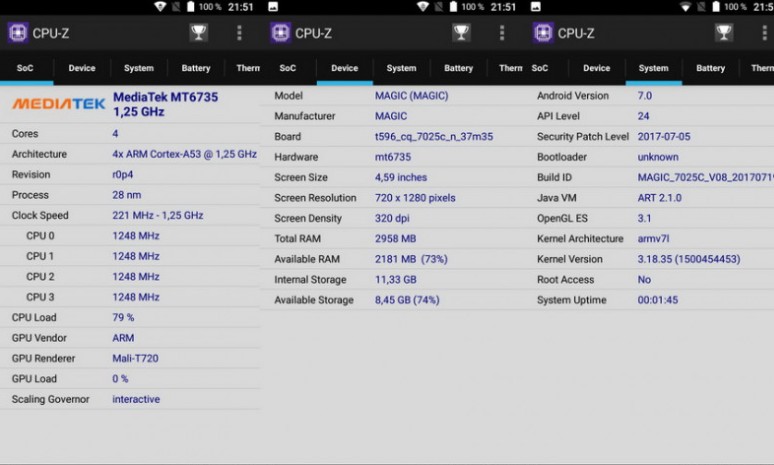Tap the Scaling Governor row

[x=130, y=399]
